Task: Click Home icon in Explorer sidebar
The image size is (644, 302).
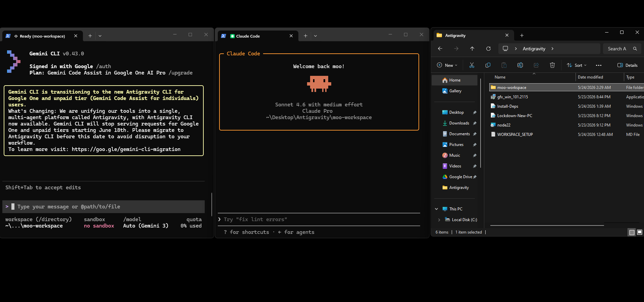Action: (445, 80)
